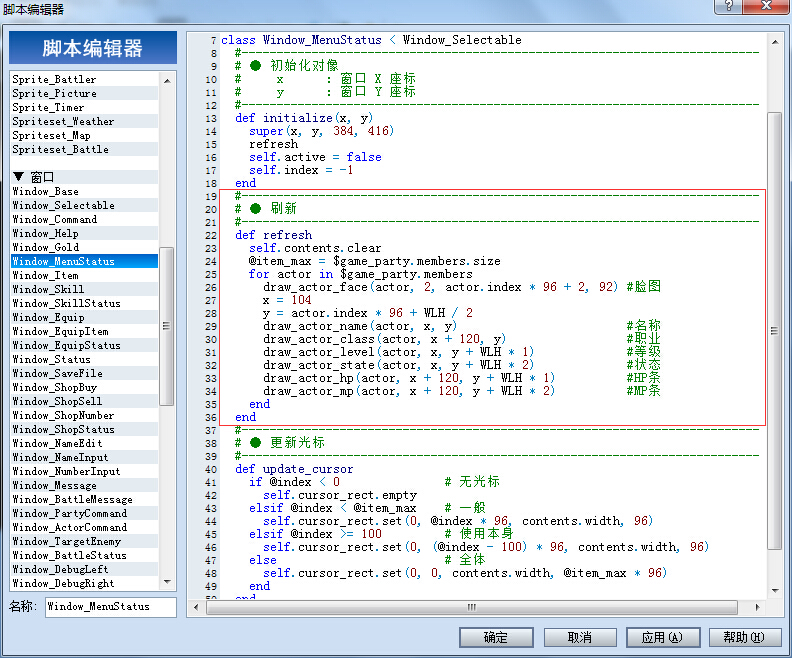Viewport: 792px width, 658px height.
Task: Click the 确定 (OK) button
Action: 496,637
